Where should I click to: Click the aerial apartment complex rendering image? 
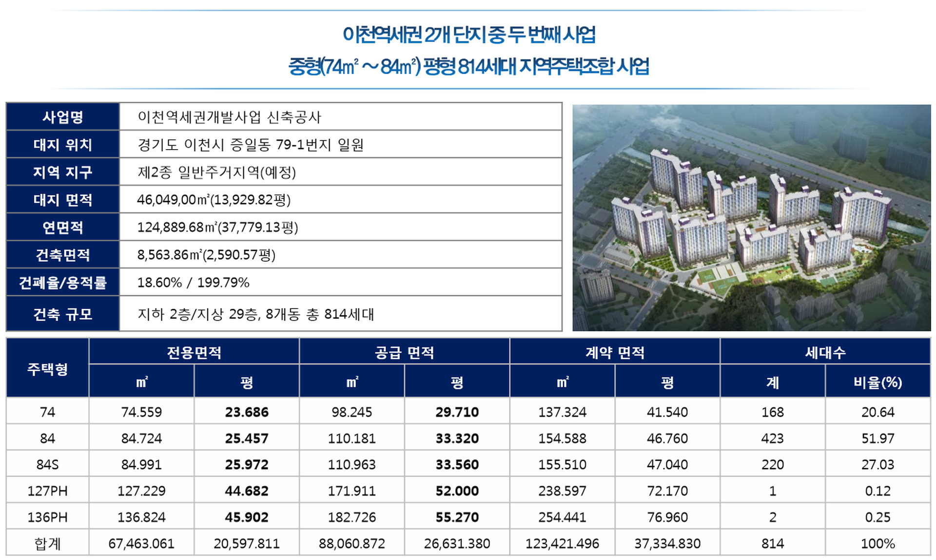(x=751, y=217)
